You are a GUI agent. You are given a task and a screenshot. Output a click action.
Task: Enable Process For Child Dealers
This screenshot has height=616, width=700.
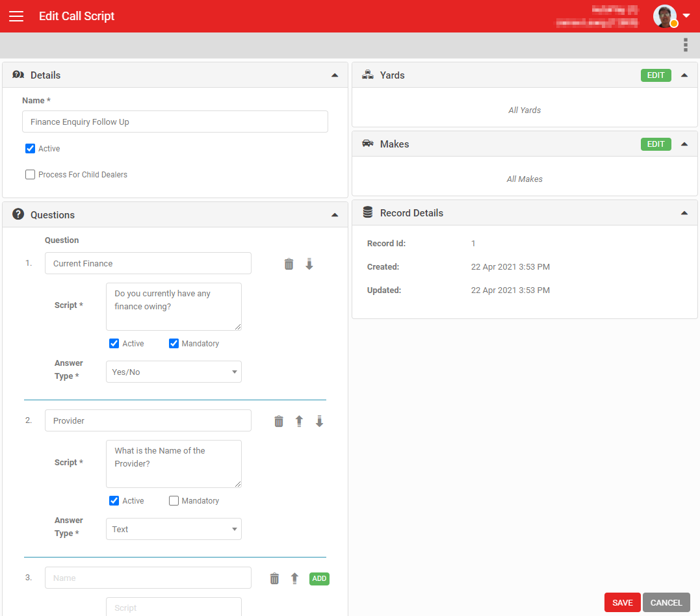(30, 175)
